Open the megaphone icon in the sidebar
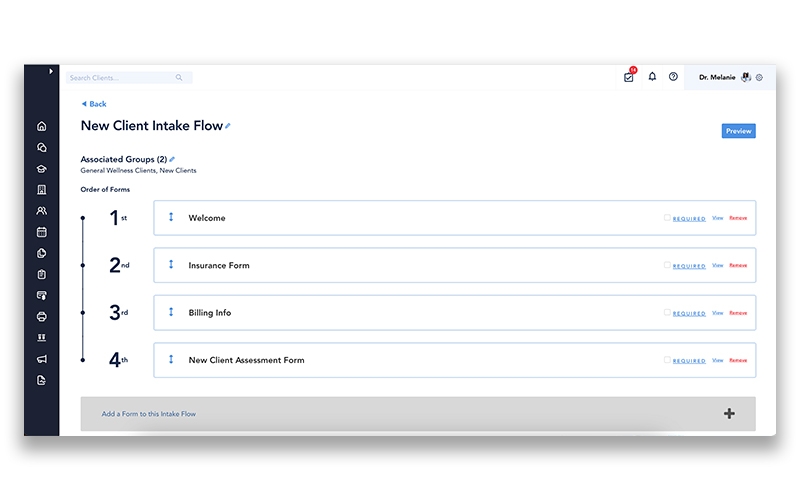Viewport: 800px width, 500px height. coord(42,359)
